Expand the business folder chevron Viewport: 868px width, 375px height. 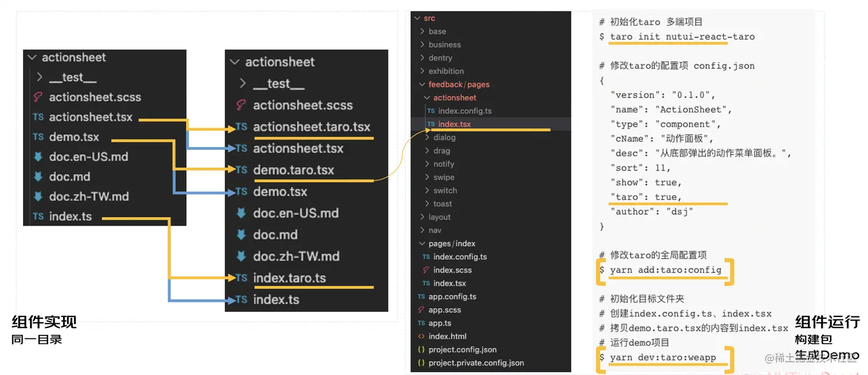pyautogui.click(x=423, y=45)
